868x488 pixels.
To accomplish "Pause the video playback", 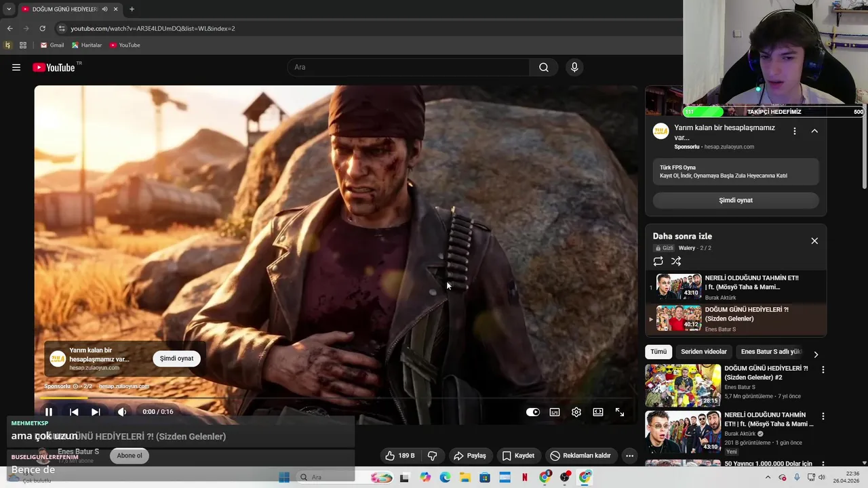I will tap(49, 411).
